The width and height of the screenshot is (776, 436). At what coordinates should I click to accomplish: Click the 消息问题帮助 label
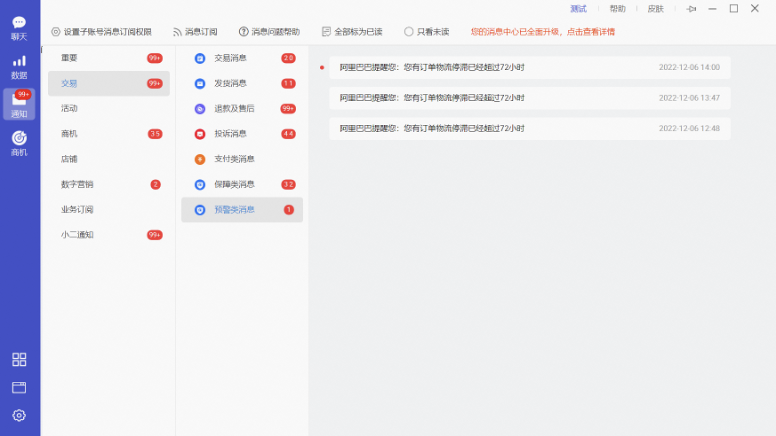click(275, 32)
